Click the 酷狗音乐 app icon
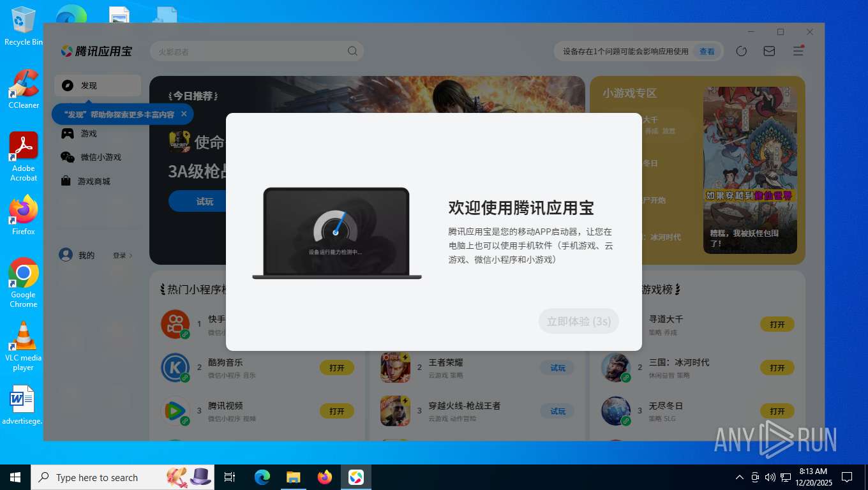The height and width of the screenshot is (490, 868). [176, 367]
